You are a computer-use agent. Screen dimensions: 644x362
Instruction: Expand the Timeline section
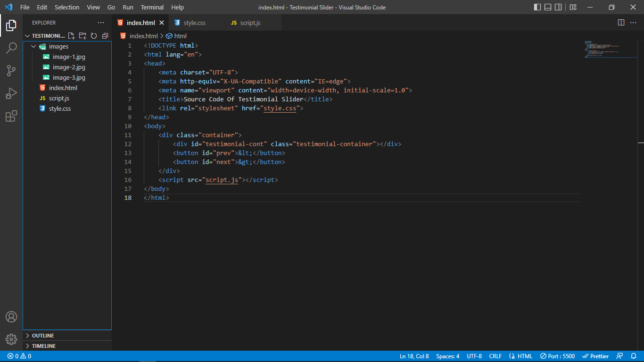(43, 346)
